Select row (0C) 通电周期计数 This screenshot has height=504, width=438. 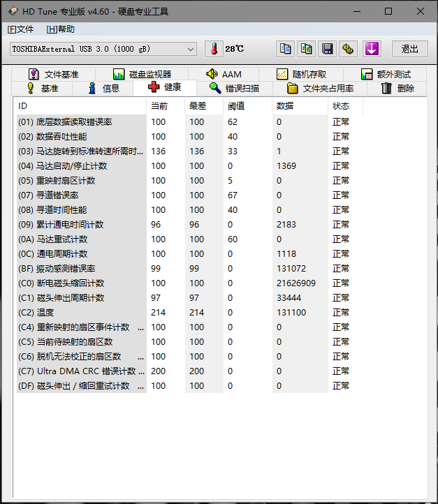(x=190, y=254)
